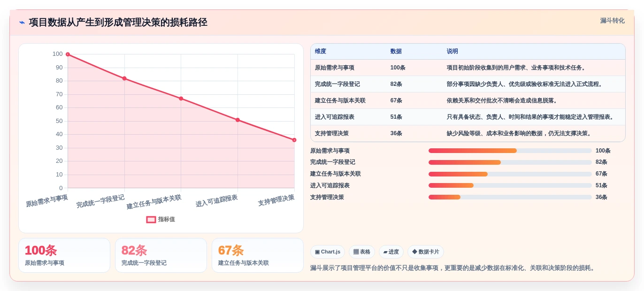
Task: Click the 维度 column header
Action: (x=321, y=51)
